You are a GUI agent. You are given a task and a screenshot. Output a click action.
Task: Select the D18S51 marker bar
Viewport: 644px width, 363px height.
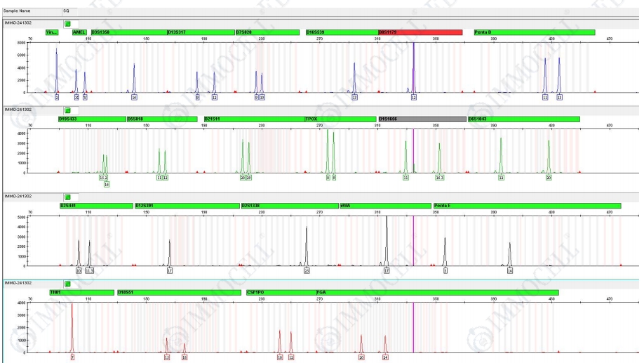pos(179,293)
